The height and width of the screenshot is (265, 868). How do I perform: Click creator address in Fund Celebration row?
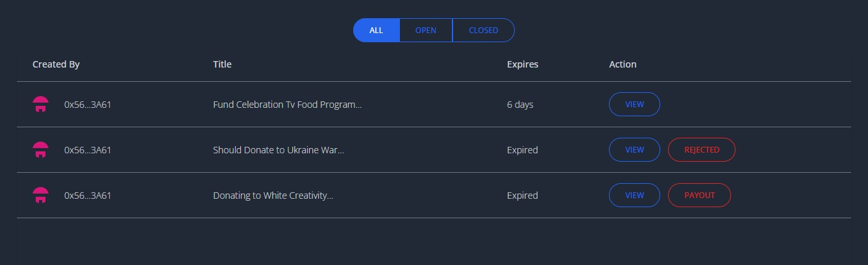[x=88, y=105]
